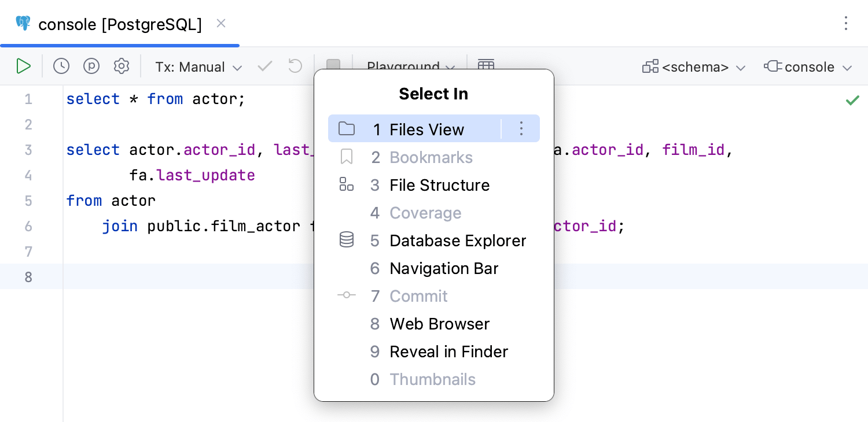
Task: Click the rollback arrow icon
Action: (x=295, y=66)
